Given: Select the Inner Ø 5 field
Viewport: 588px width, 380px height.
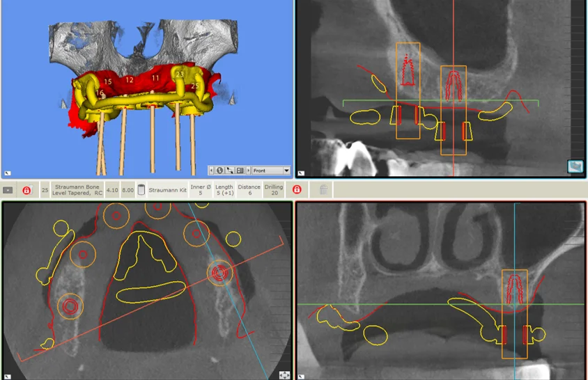Looking at the screenshot, I should 201,190.
